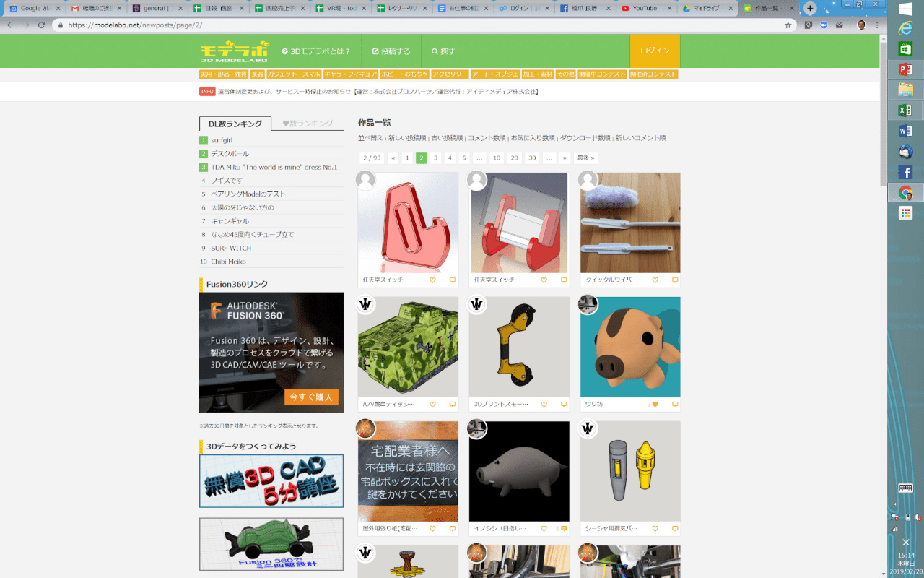Open the キャラ・フィギュア category
924x578 pixels.
351,74
